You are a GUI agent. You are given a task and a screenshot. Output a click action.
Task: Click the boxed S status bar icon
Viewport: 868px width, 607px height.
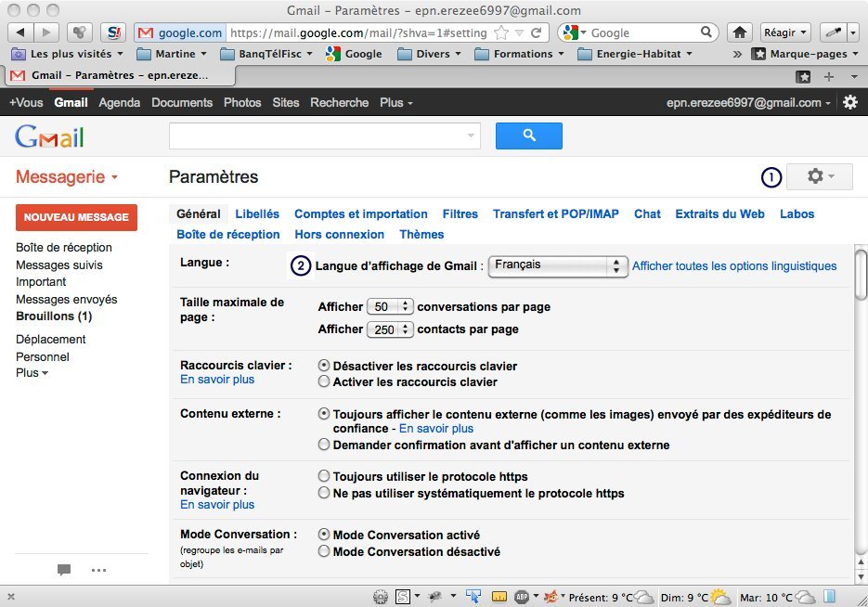[x=403, y=597]
